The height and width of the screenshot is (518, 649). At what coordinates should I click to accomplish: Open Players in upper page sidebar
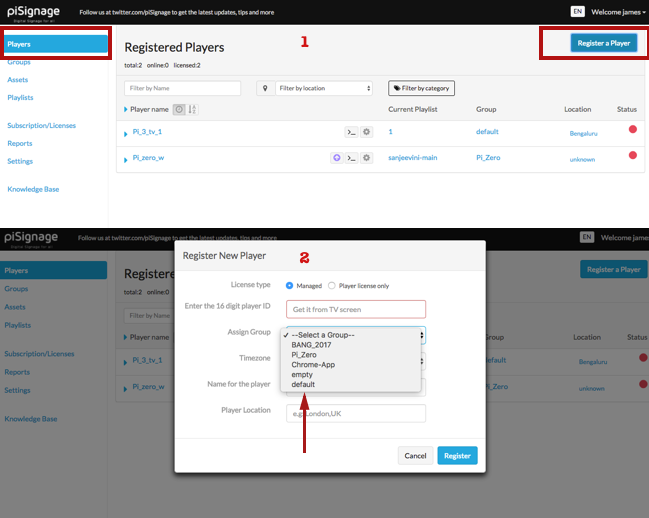(x=56, y=44)
